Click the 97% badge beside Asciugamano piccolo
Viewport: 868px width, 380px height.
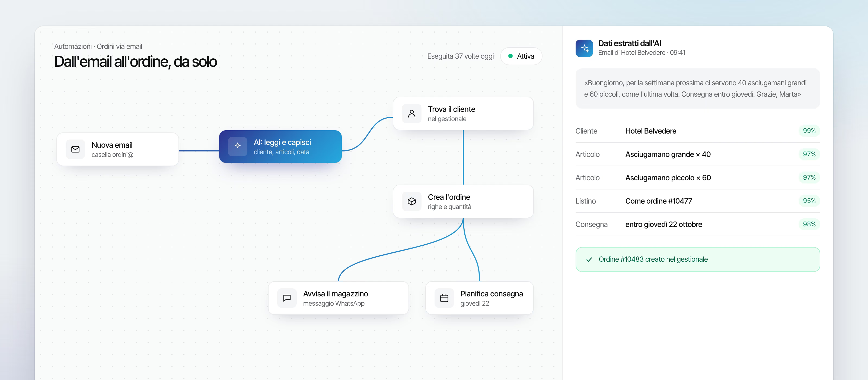pos(809,177)
